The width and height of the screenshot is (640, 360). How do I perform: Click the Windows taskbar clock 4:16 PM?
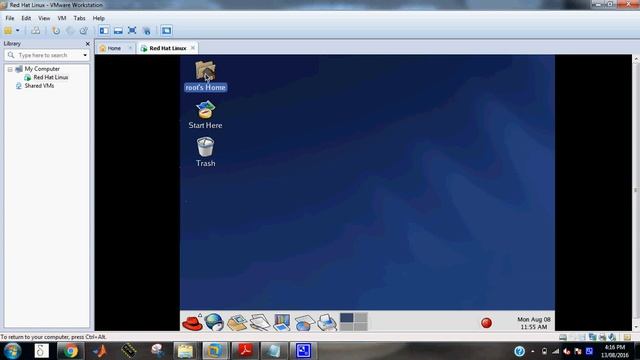coord(614,351)
